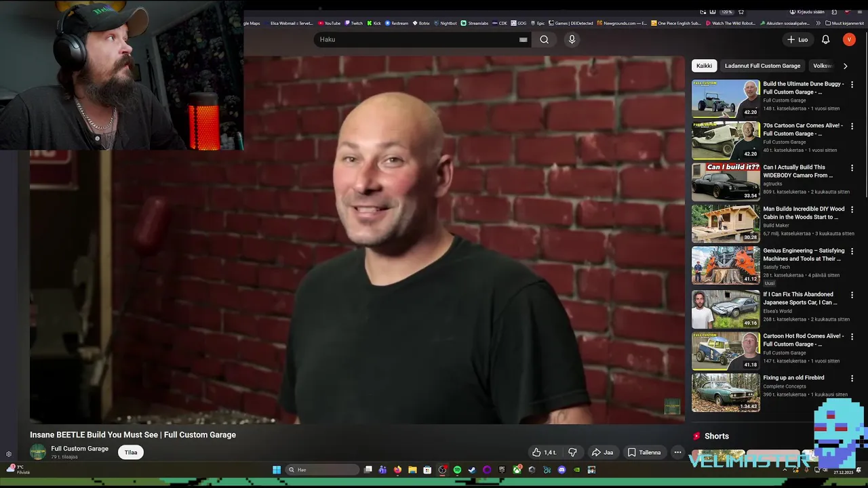Open NVIDIA app from taskbar

[576, 470]
